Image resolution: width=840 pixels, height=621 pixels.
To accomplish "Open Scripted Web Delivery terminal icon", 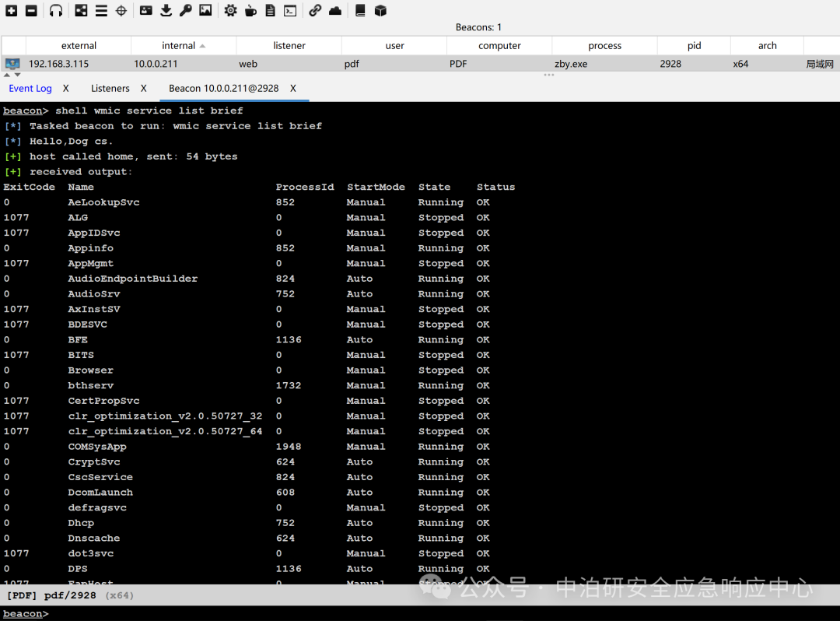I will 290,11.
